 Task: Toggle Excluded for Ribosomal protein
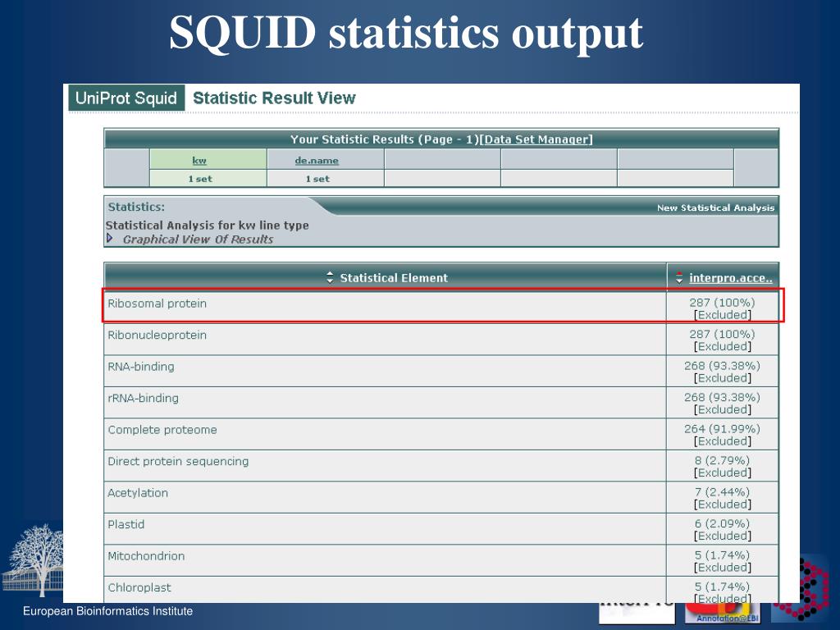(723, 315)
